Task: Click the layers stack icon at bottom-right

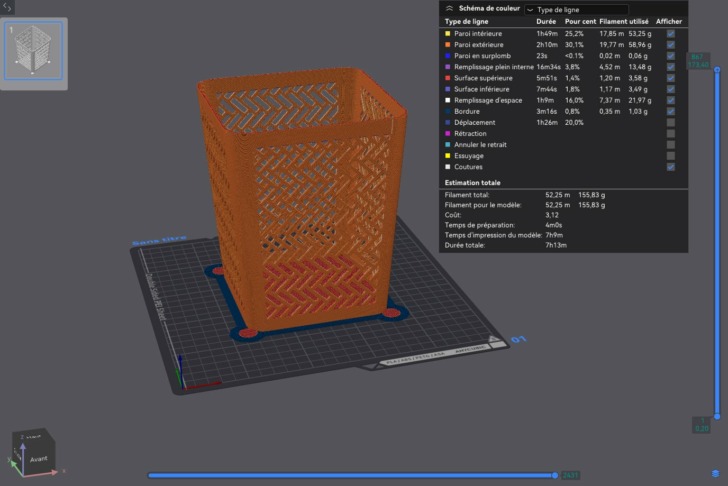Action: pos(715,473)
